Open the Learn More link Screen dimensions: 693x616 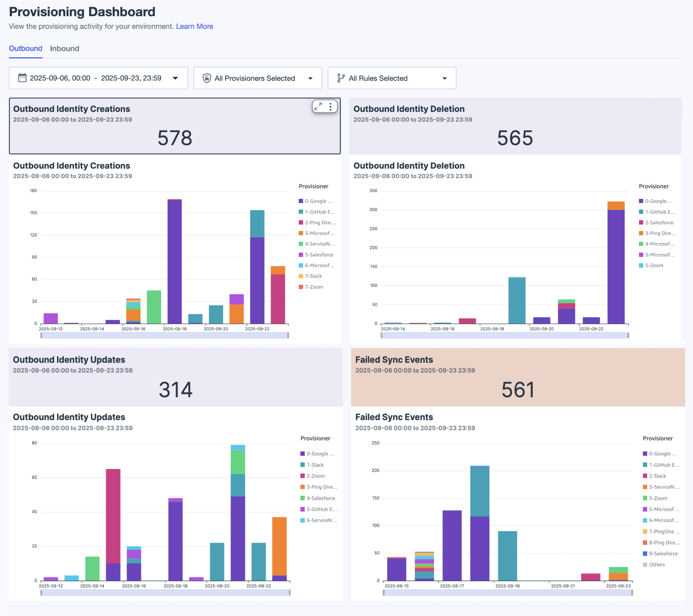click(194, 26)
